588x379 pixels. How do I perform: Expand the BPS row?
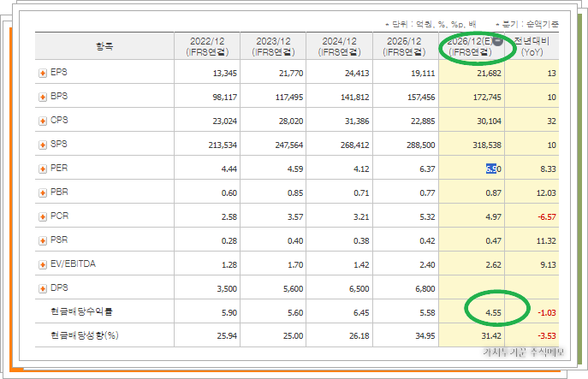click(x=43, y=97)
